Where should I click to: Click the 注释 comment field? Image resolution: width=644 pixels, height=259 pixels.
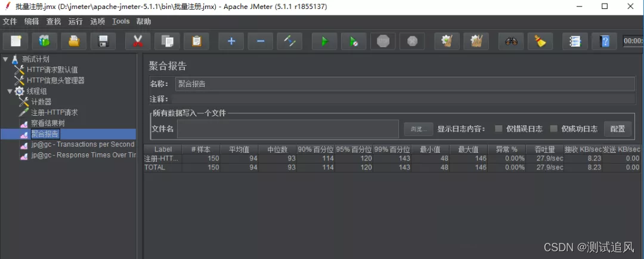pyautogui.click(x=403, y=99)
